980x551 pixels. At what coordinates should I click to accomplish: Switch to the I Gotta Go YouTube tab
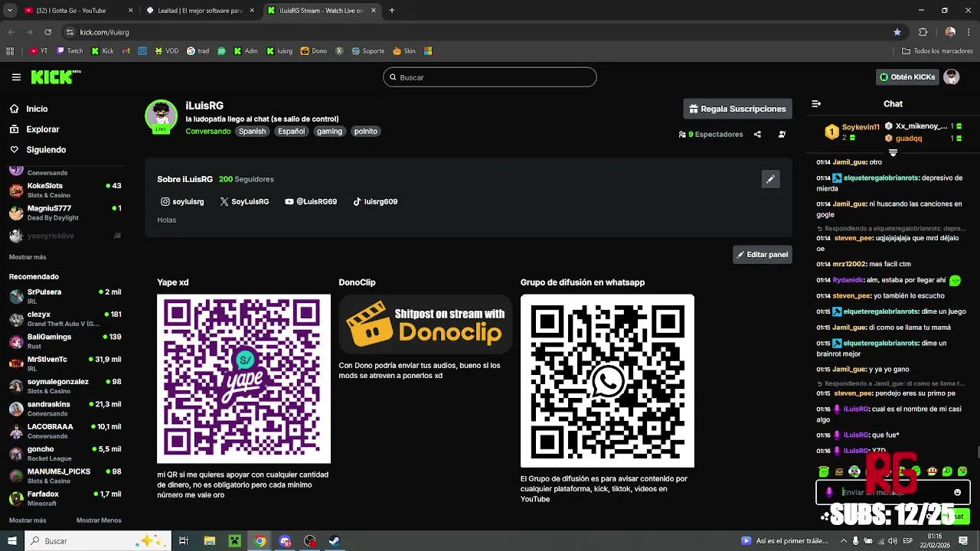78,11
